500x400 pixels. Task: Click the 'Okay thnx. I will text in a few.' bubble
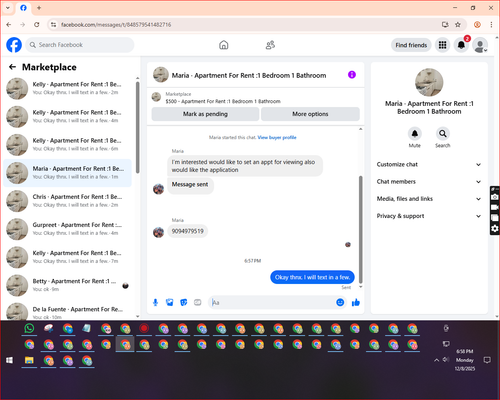[x=312, y=277]
